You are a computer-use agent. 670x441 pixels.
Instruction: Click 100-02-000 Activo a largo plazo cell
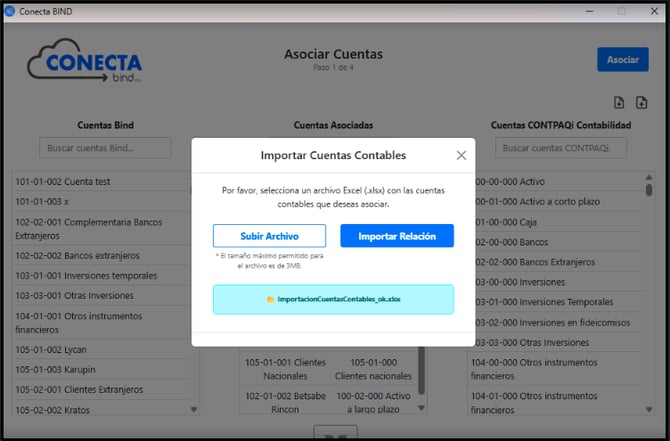373,402
